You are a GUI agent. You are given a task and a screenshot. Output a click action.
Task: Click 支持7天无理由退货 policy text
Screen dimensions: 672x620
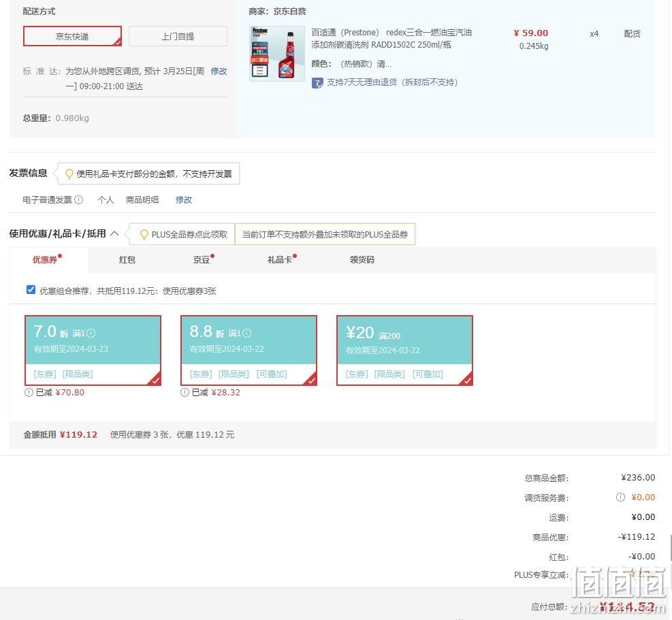point(392,82)
